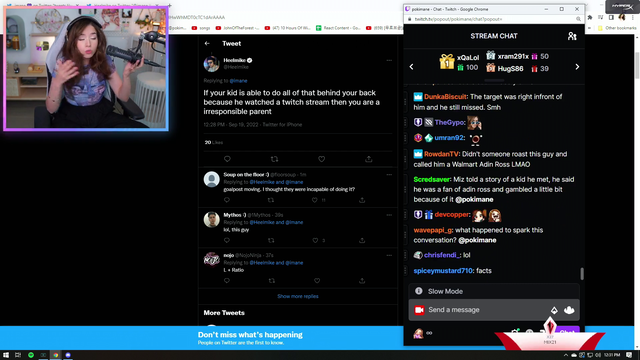This screenshot has width=640, height=360.
Task: Reply to Mythos's tweet
Action: [x=227, y=240]
